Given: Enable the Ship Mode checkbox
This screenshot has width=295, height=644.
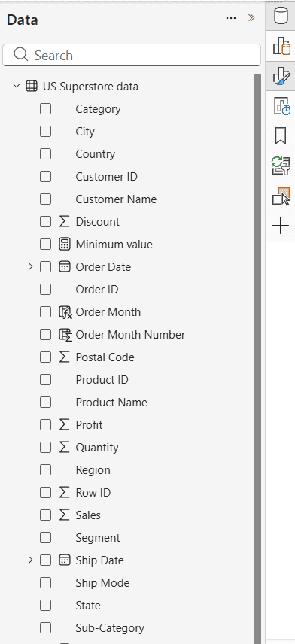Looking at the screenshot, I should [x=46, y=583].
